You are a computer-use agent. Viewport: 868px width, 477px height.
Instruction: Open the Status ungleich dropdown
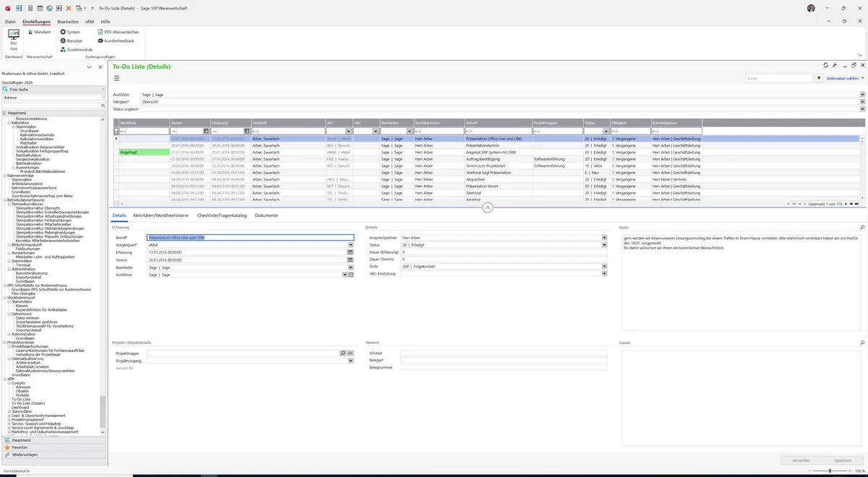click(x=862, y=109)
